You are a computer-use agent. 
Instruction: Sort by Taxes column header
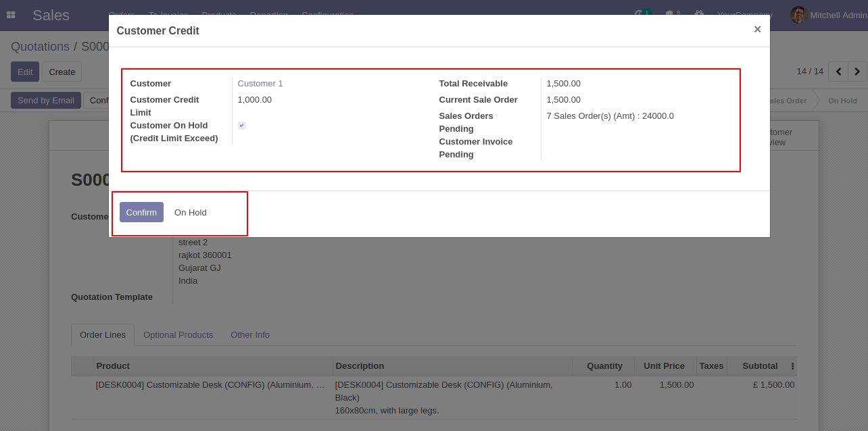tap(711, 366)
